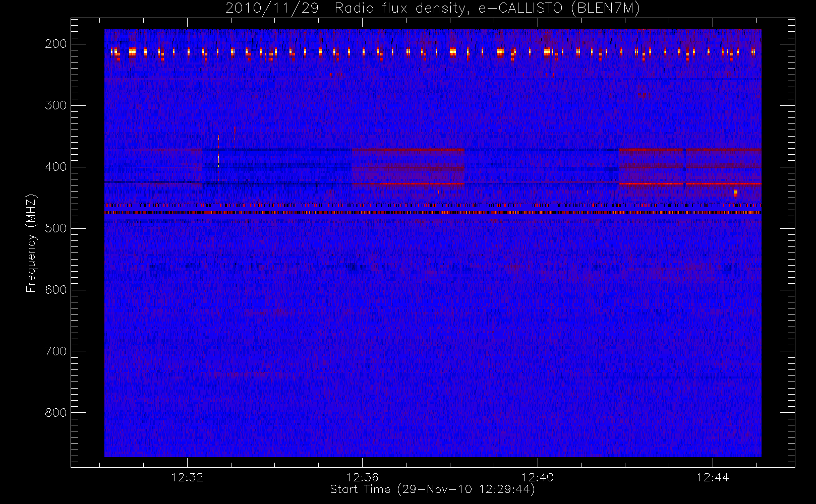Click the 300 frequency tick label
This screenshot has height=504, width=816.
[55, 105]
